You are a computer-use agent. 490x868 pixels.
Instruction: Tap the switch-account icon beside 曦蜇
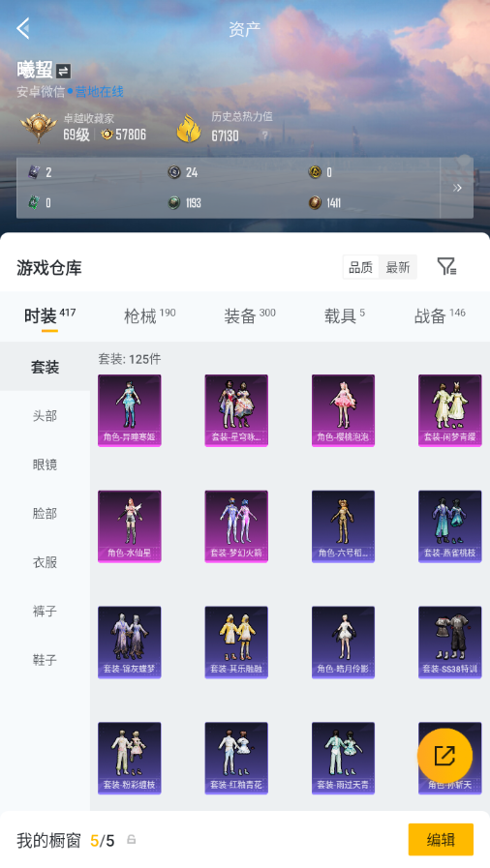[x=63, y=71]
